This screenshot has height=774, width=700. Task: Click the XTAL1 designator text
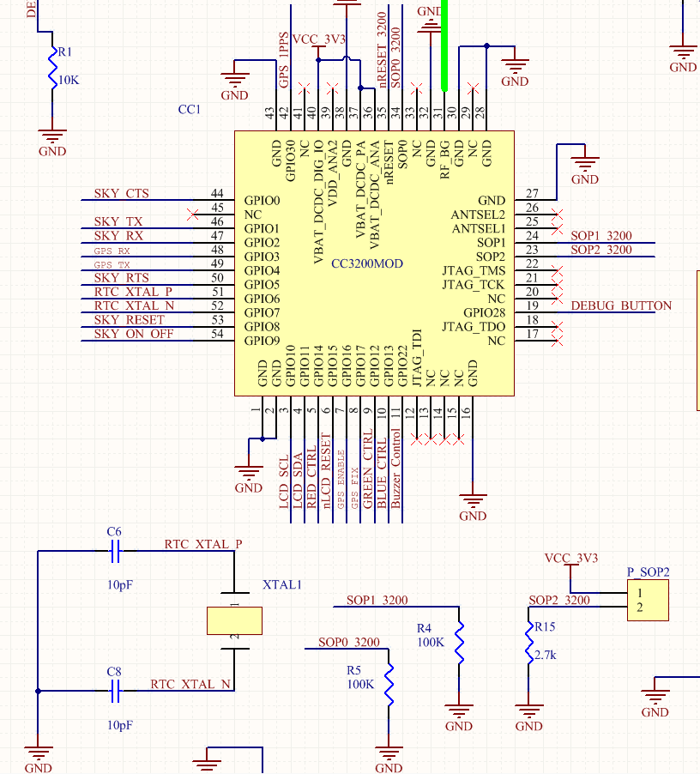pos(281,585)
